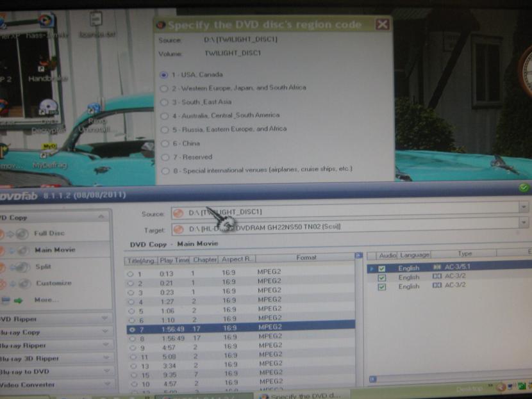
Task: Click the AC-3/5.1 audio type icon
Action: 437,267
